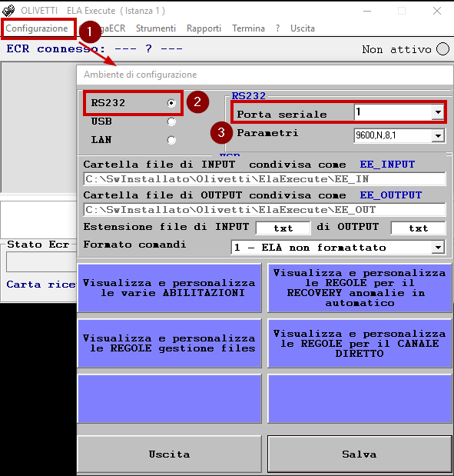This screenshot has width=454, height=476.
Task: Expand the Formato comandi dropdown
Action: [438, 248]
